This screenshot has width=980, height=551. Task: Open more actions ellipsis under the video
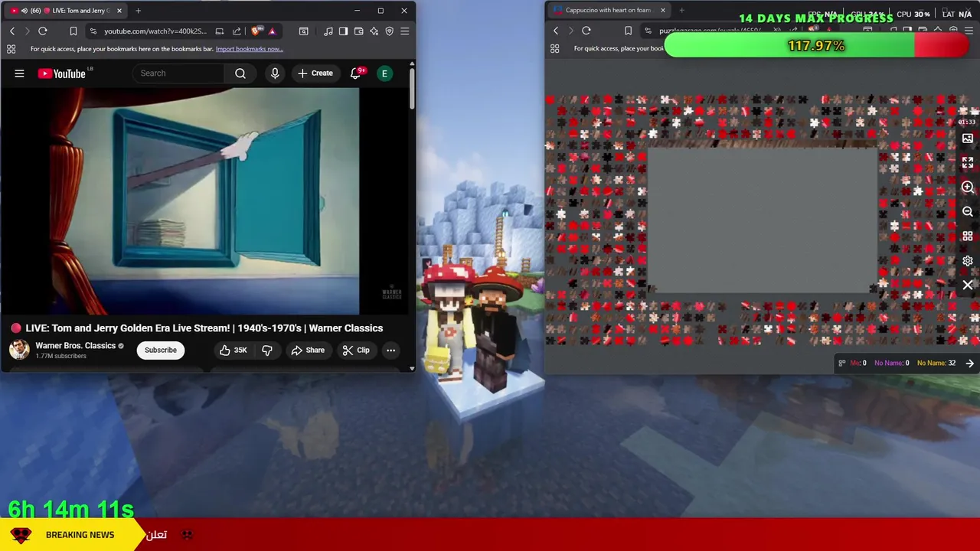tap(390, 350)
